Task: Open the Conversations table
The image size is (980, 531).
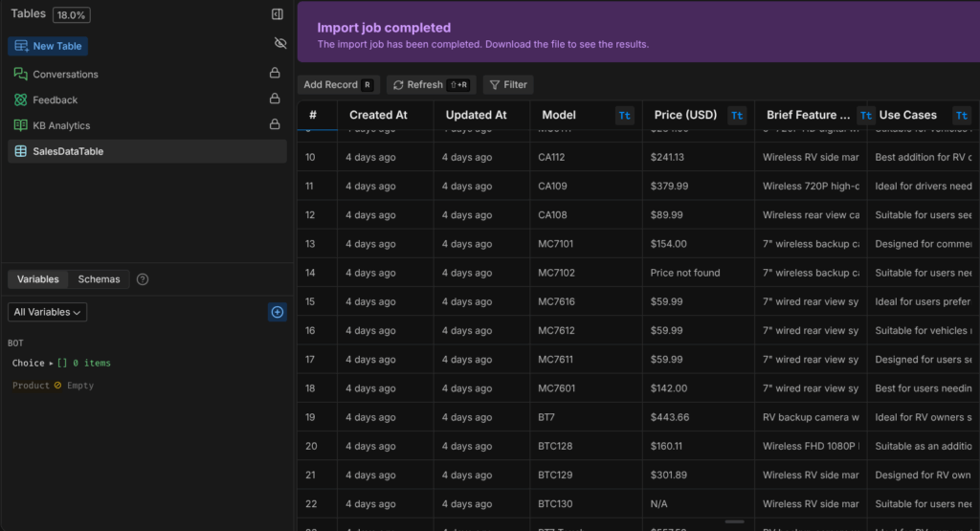Action: click(65, 74)
